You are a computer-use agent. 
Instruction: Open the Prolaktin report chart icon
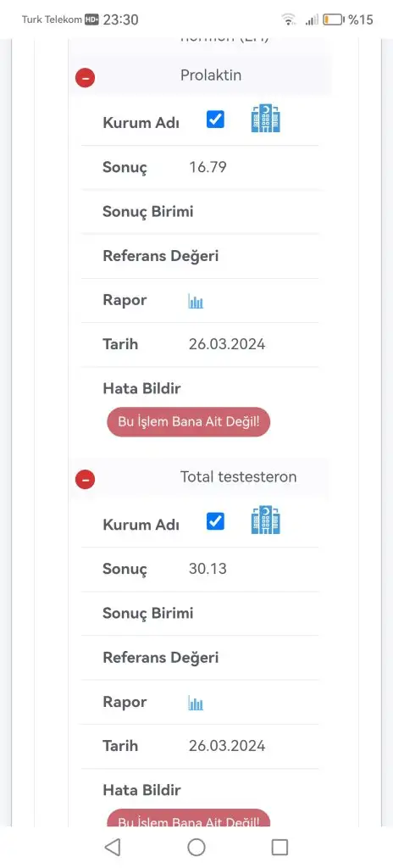196,302
